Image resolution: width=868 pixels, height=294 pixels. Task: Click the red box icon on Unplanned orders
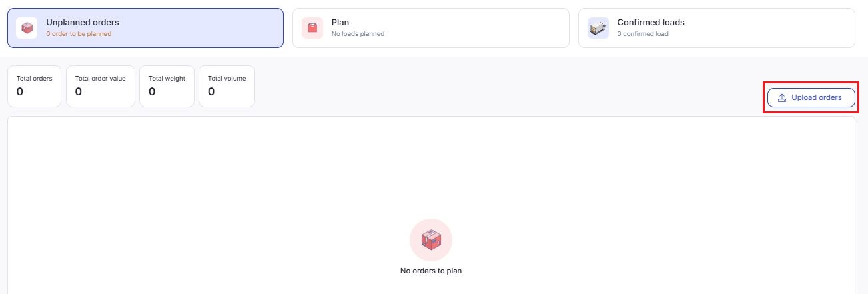tap(27, 28)
